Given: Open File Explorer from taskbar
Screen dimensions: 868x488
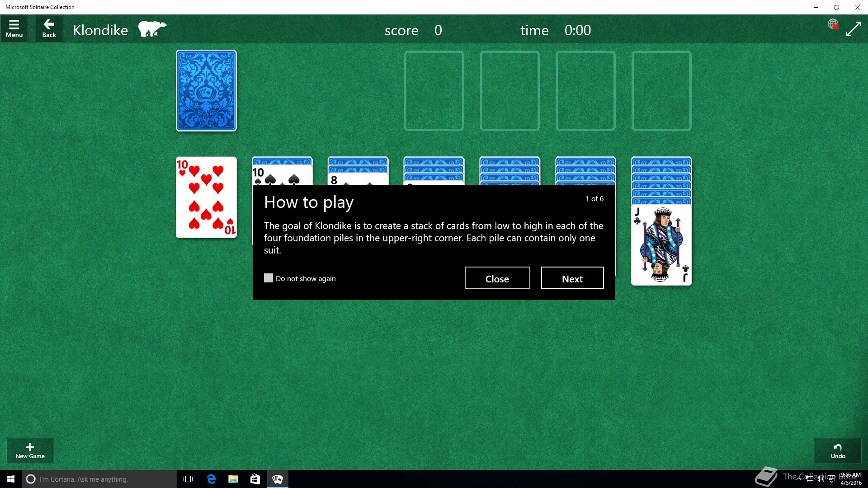Looking at the screenshot, I should (233, 479).
